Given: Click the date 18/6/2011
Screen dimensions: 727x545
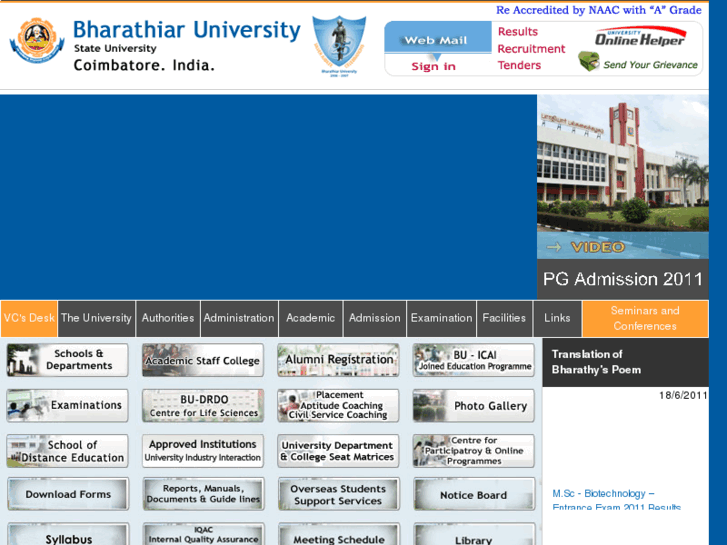Looking at the screenshot, I should [x=683, y=395].
